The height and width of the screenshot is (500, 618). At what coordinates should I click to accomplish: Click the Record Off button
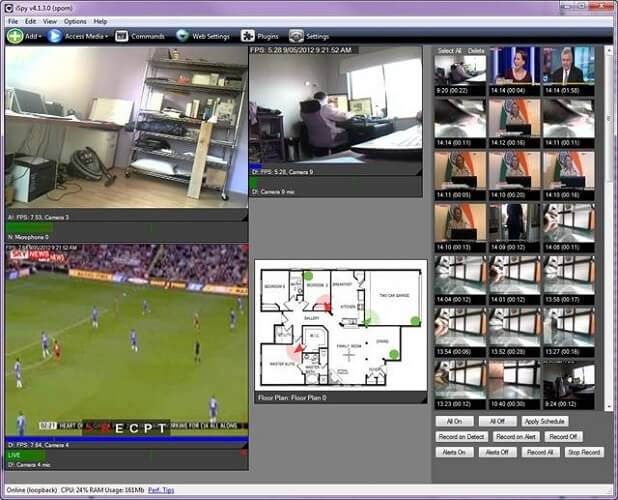coord(563,437)
